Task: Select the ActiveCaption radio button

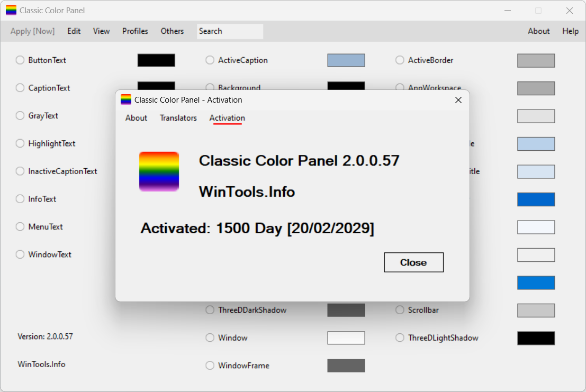Action: click(x=210, y=60)
